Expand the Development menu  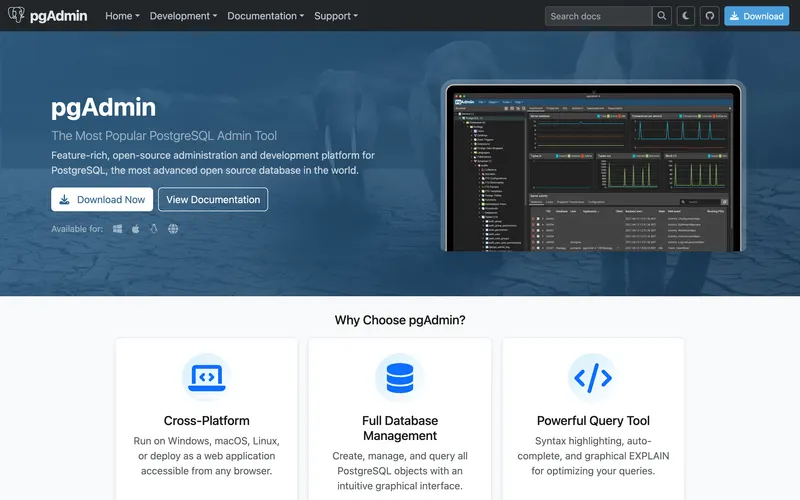pos(183,16)
